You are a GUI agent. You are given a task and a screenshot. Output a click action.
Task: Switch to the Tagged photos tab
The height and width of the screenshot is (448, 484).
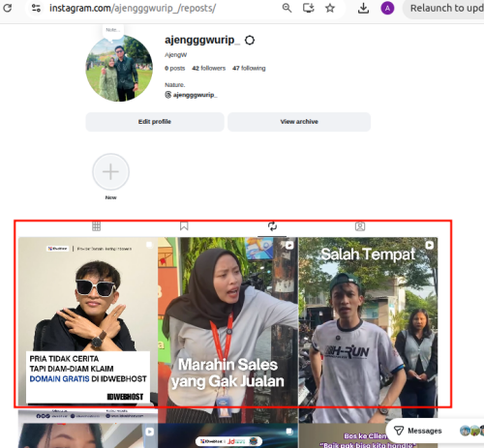tap(360, 226)
